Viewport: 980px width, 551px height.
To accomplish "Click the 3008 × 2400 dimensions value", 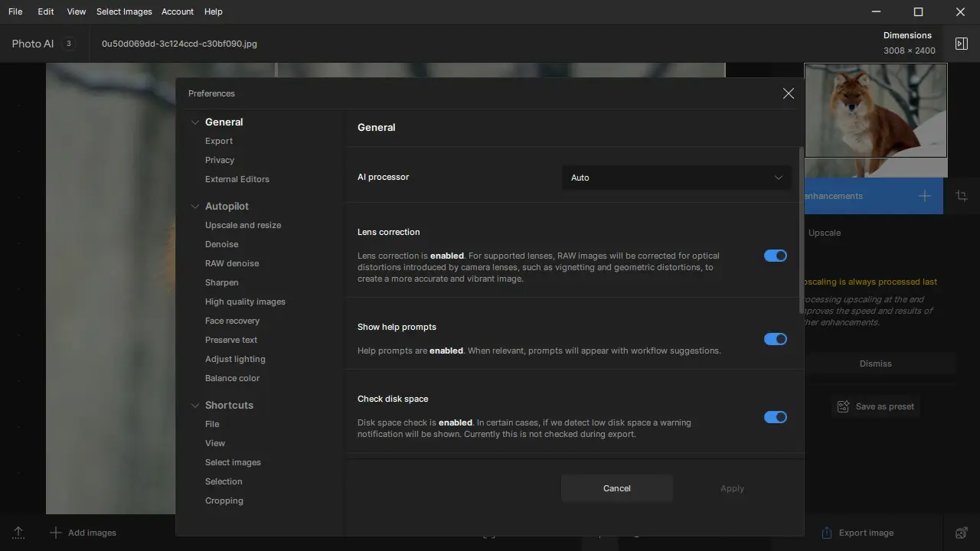I will 910,51.
